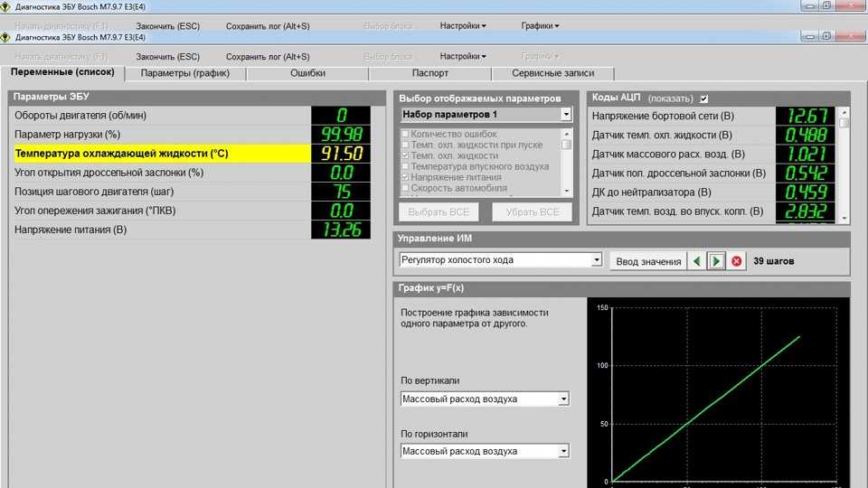The height and width of the screenshot is (488, 868).
Task: Click the Датчик пол. дроссельной заслонки row
Action: tap(713, 174)
